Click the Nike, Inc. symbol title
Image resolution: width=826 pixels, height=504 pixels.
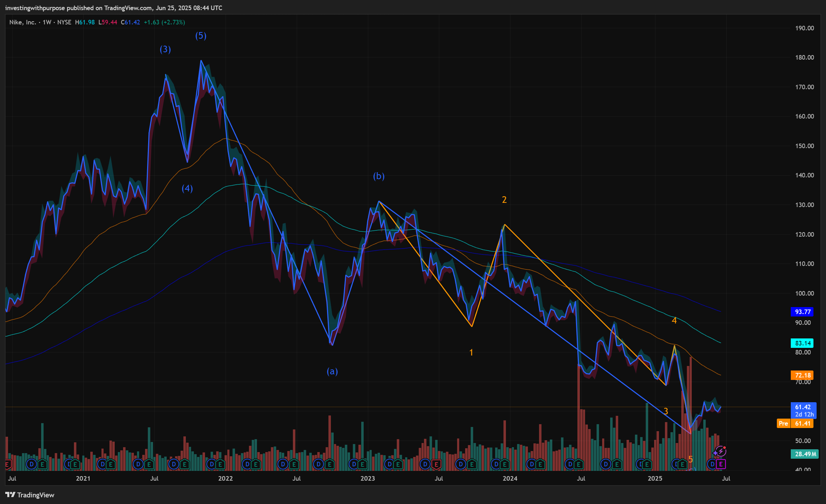(x=22, y=22)
